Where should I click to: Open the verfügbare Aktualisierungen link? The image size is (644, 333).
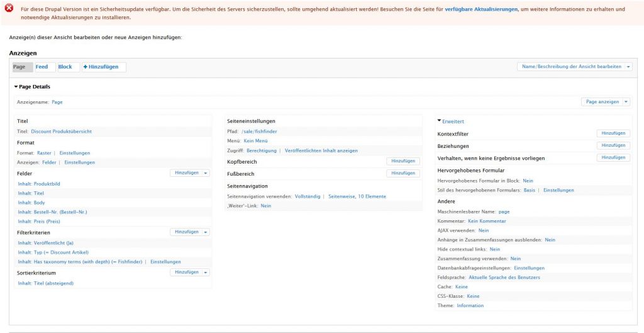coord(481,9)
